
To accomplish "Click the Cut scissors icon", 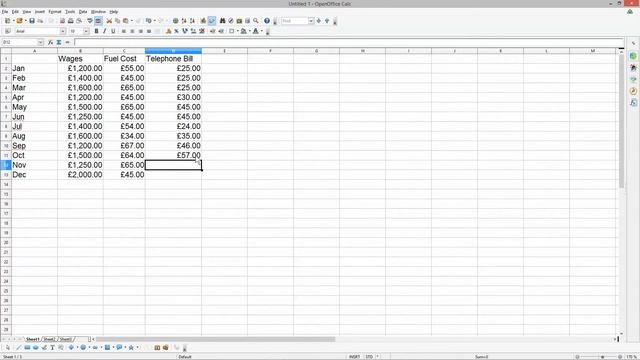I will tap(109, 21).
